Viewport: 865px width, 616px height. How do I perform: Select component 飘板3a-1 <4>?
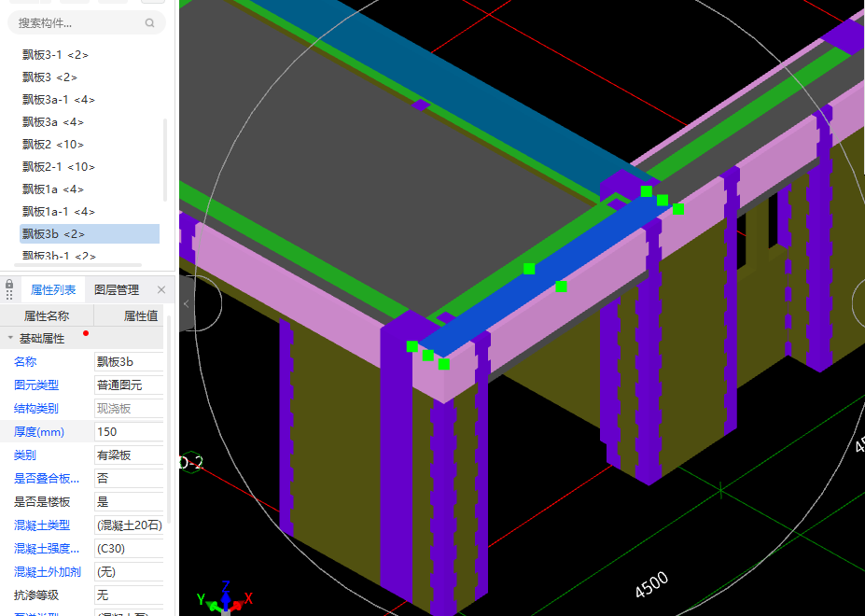[59, 99]
